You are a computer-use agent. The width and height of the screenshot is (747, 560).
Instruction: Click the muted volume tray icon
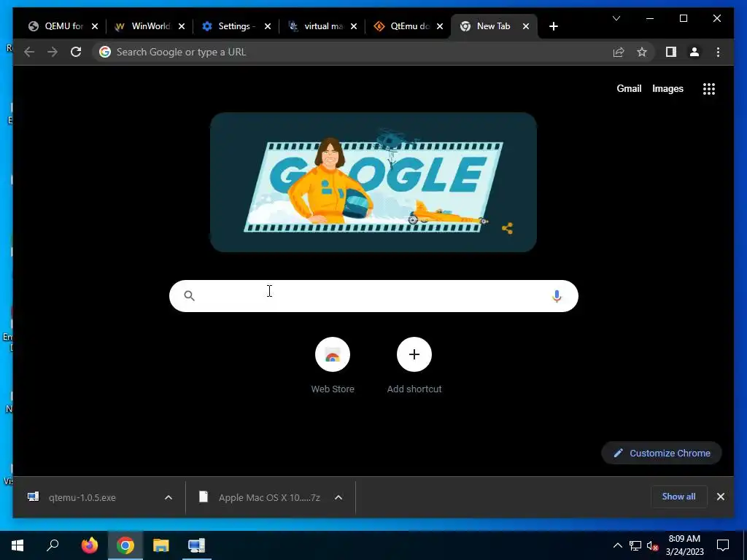pyautogui.click(x=652, y=545)
